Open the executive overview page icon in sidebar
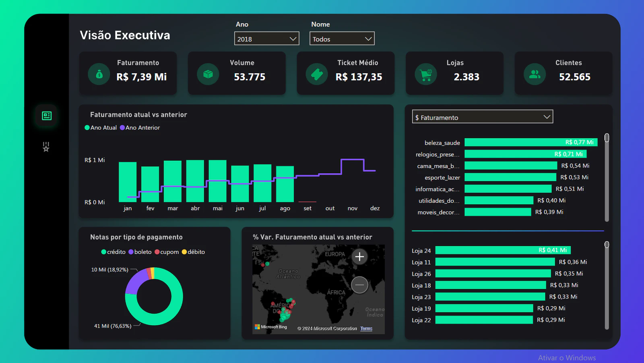 click(47, 116)
